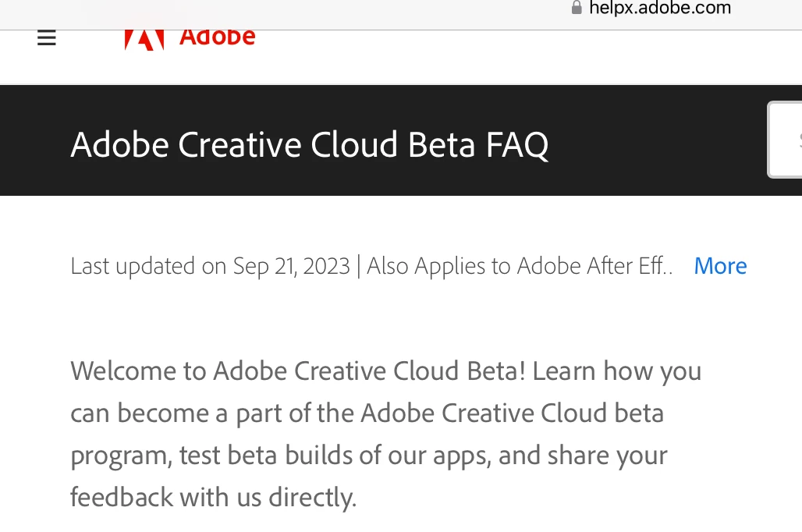Viewport: 802px width, 532px height.
Task: Click the word 'FAQ' in the title
Action: [x=516, y=145]
